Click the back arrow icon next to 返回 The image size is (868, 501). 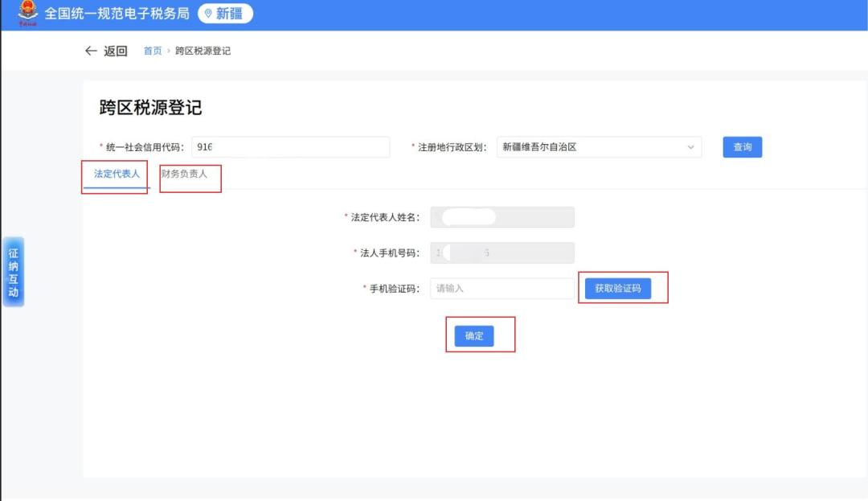click(92, 51)
